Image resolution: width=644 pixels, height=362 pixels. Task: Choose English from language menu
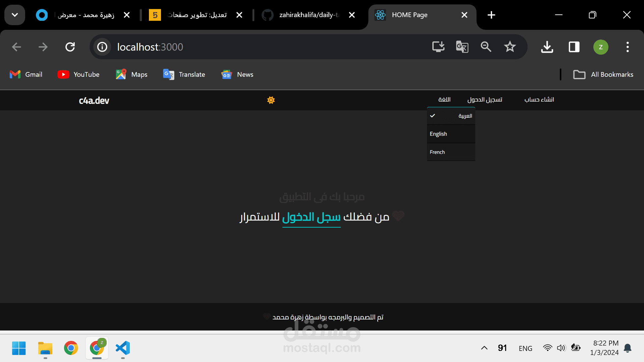pyautogui.click(x=451, y=134)
